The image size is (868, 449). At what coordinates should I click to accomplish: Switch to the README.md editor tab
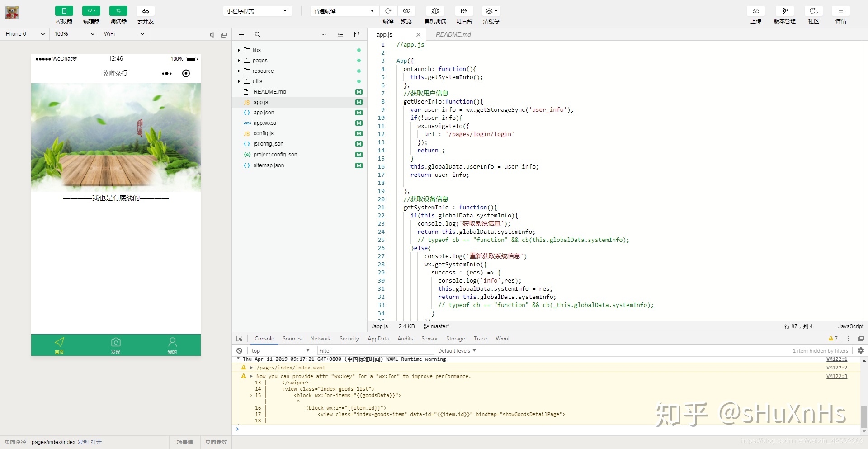[453, 34]
